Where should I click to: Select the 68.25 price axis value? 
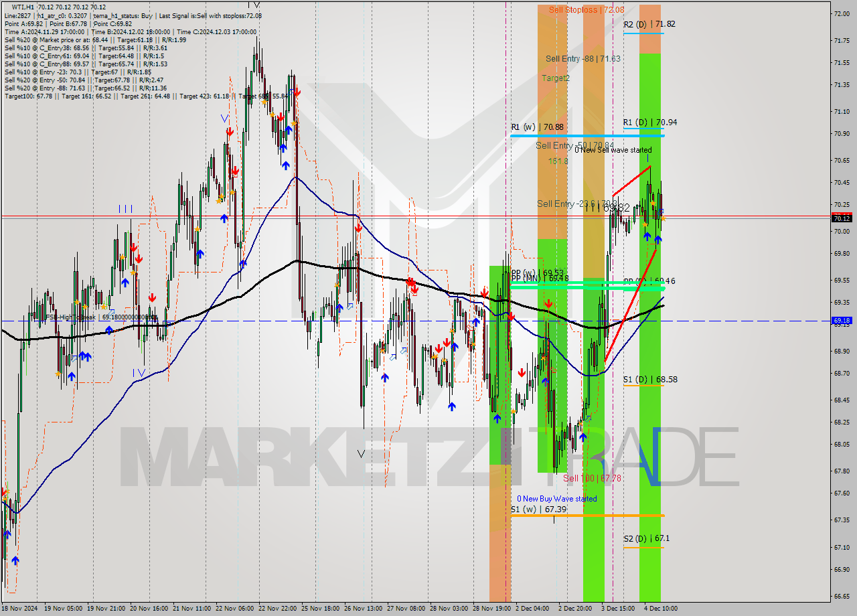click(x=842, y=422)
